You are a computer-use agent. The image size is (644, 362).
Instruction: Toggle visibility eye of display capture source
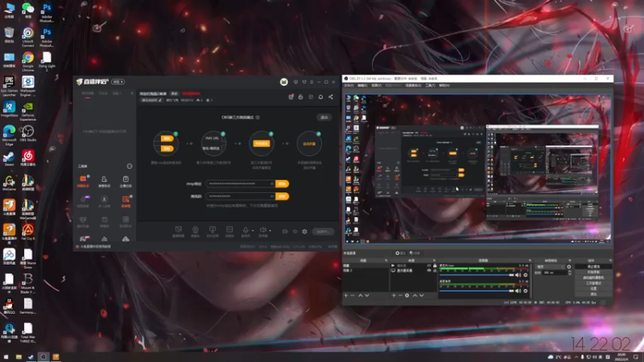coord(429,270)
